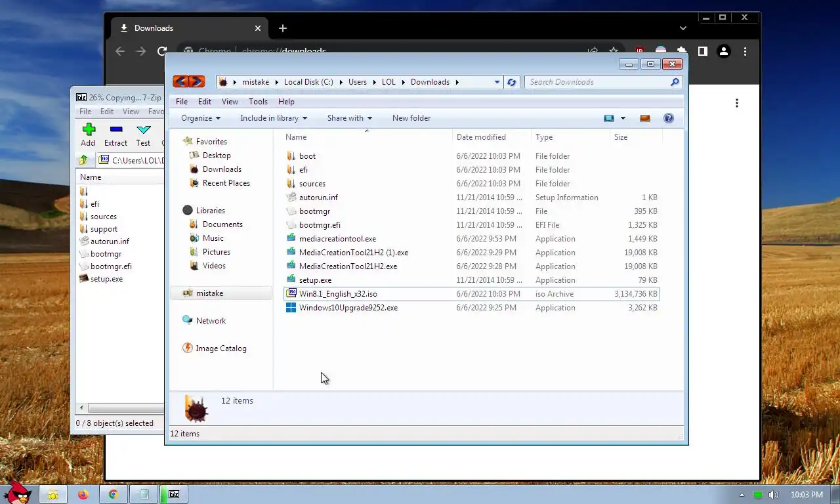Select Desktop under Favorites

click(x=217, y=156)
